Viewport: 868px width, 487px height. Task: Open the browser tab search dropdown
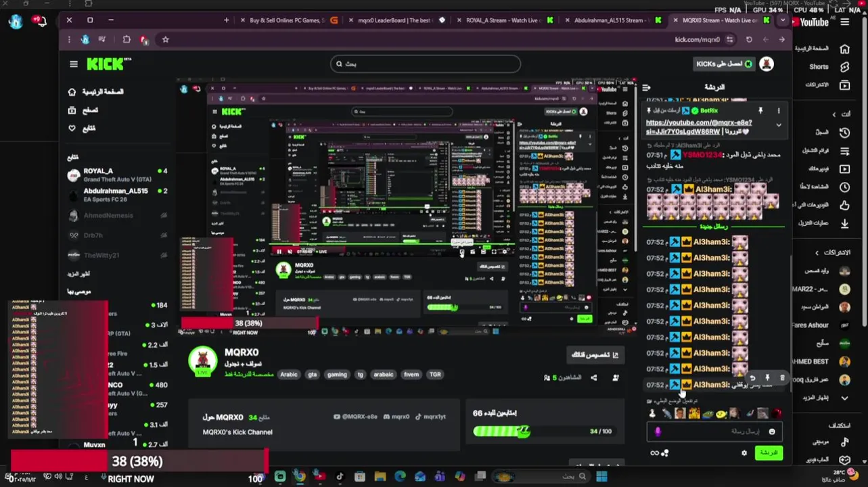(782, 20)
